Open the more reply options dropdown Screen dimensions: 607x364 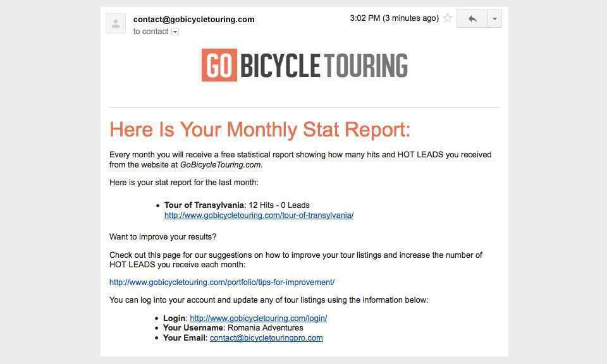tap(494, 18)
